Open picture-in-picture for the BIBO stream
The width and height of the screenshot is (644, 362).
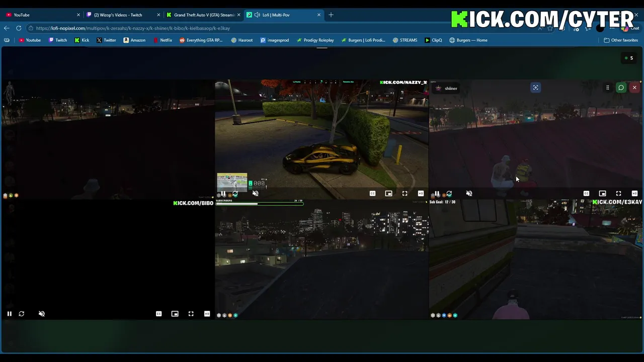pyautogui.click(x=175, y=314)
